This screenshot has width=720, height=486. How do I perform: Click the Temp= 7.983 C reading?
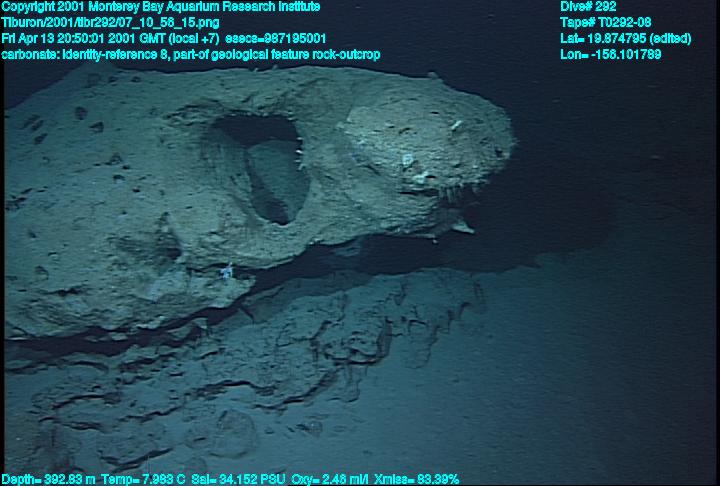143,480
